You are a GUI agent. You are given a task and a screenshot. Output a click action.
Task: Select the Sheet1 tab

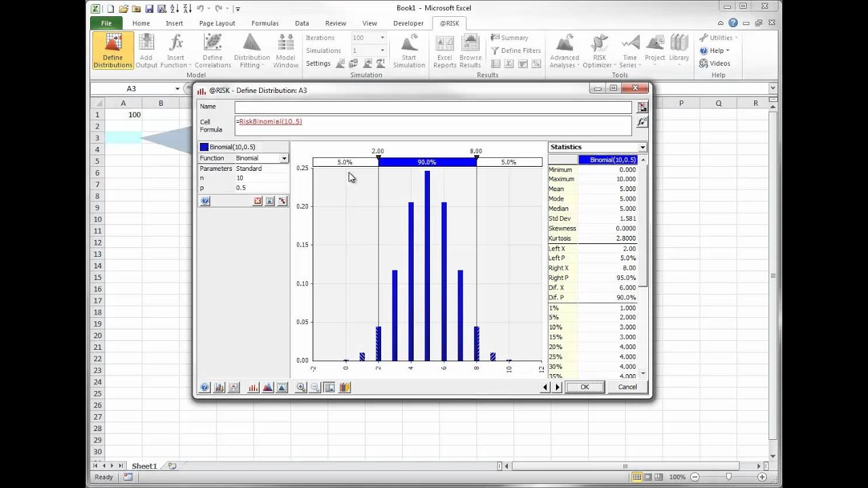(x=144, y=466)
